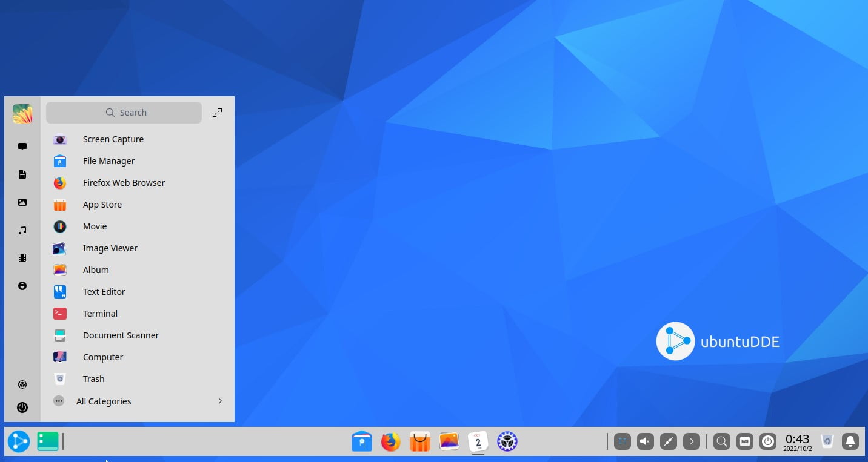
Task: Open the clock showing 0:43 in the taskbar
Action: [x=797, y=441]
